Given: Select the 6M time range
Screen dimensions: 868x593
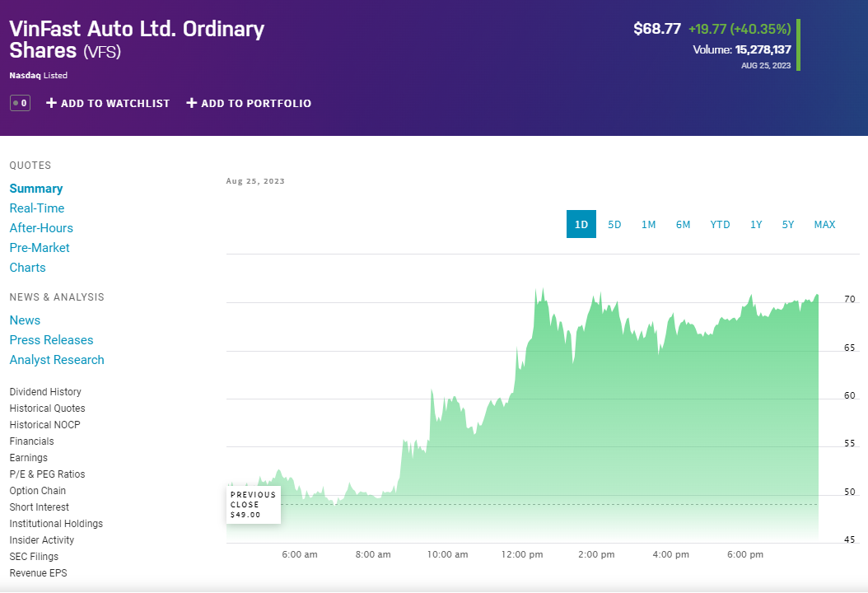Looking at the screenshot, I should click(x=683, y=224).
